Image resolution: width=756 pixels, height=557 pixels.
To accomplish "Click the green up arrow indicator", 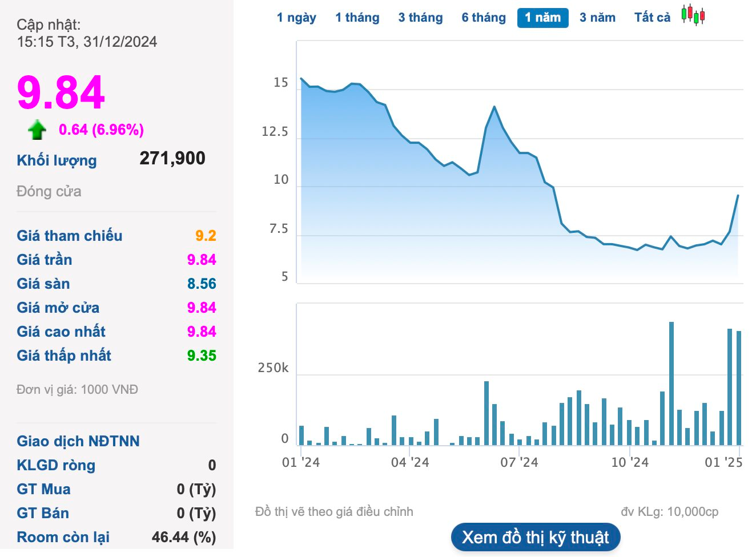I will pos(37,130).
